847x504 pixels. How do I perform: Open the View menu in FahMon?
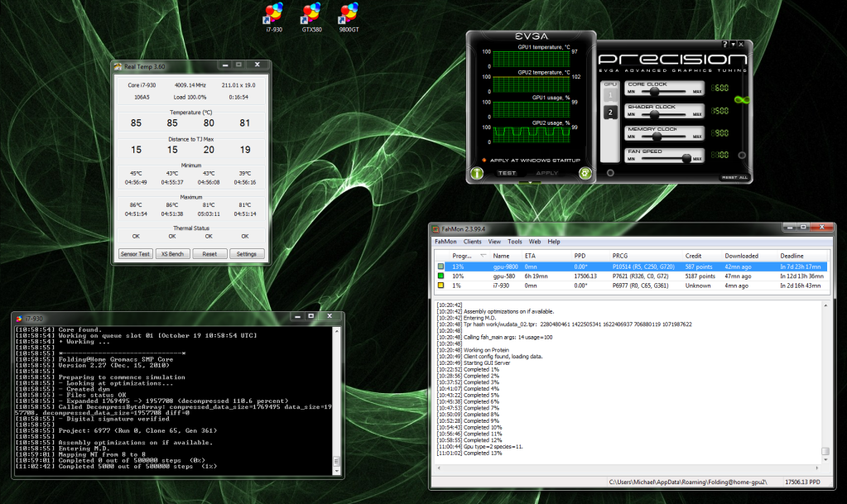coord(494,242)
